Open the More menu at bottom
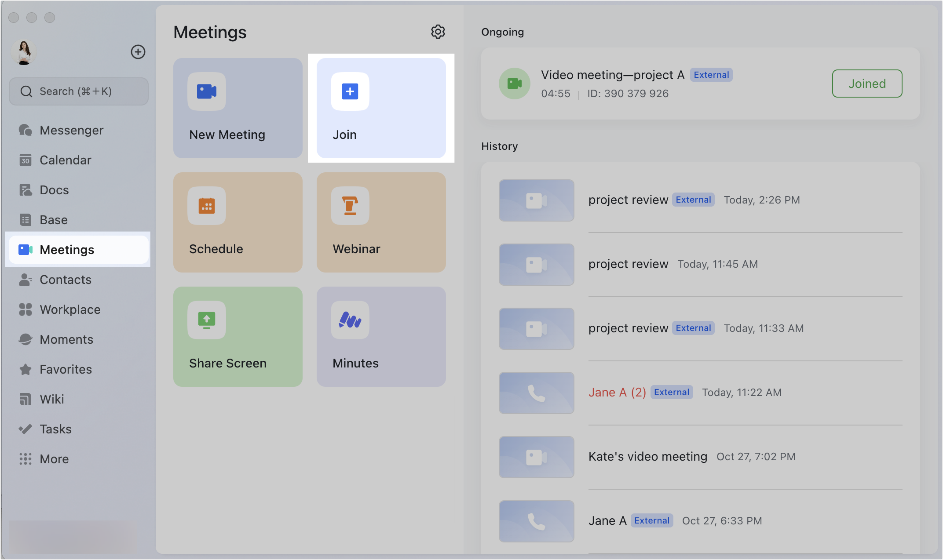This screenshot has height=560, width=943. (x=54, y=458)
